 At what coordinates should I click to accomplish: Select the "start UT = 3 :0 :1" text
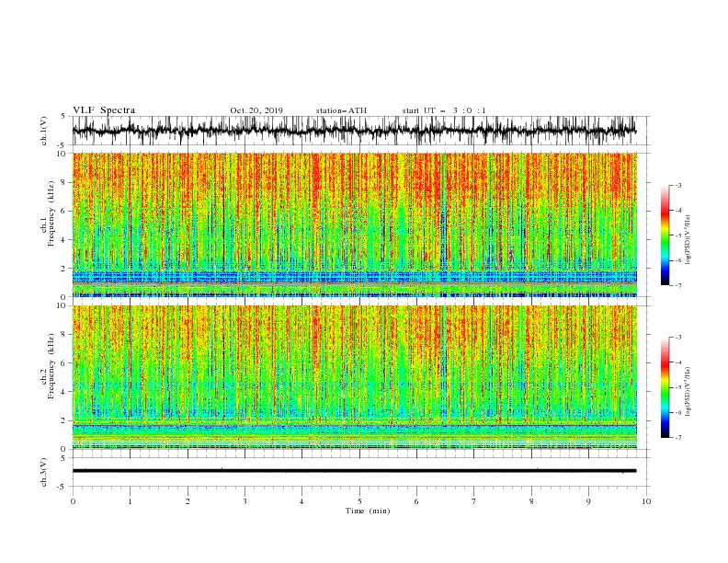tap(444, 110)
